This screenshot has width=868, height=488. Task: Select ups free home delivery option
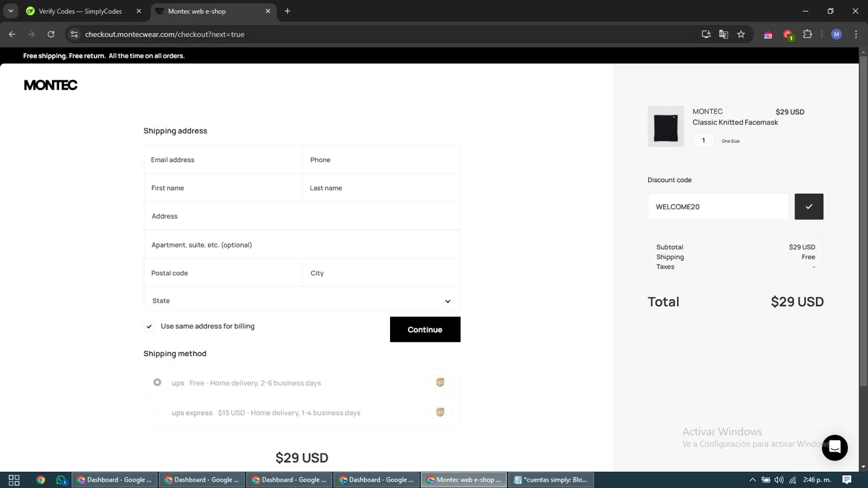157,382
